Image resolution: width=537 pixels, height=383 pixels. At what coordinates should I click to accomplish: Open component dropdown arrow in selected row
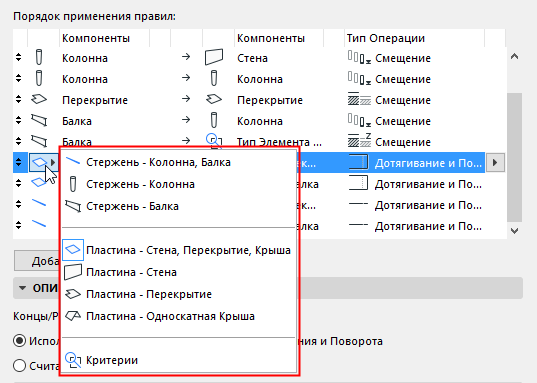pyautogui.click(x=53, y=162)
